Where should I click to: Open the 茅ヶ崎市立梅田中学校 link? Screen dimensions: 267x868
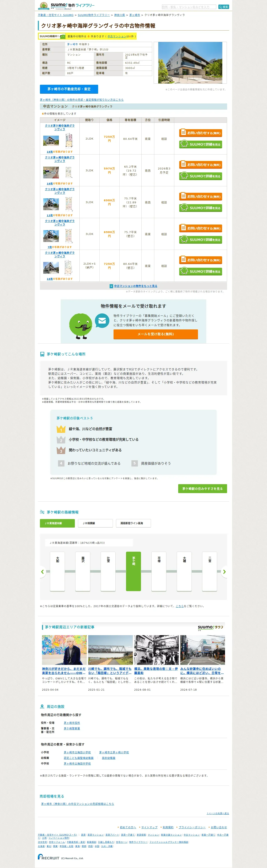pos(77,764)
